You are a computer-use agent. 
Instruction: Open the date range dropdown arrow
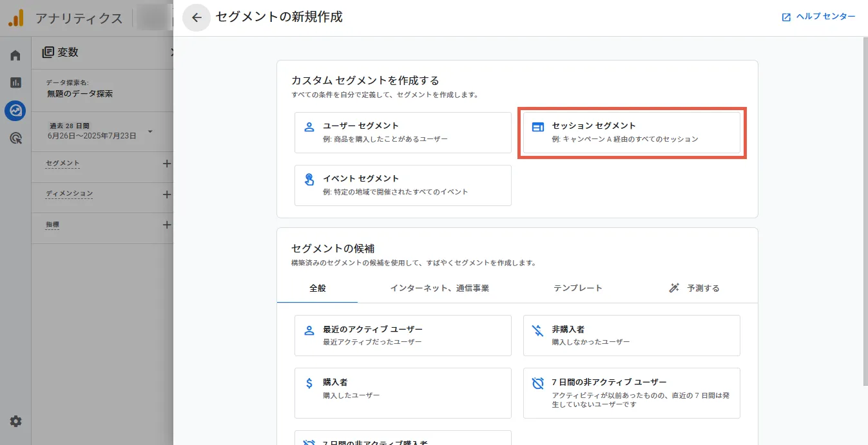click(x=150, y=131)
